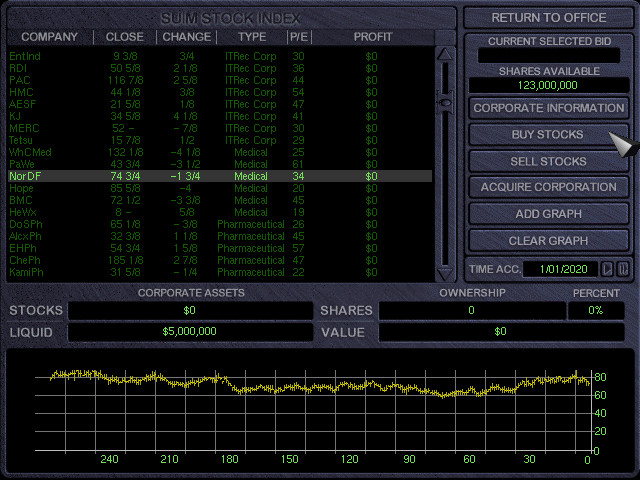The image size is (640, 480).
Task: Choose Acquire Corporation
Action: (x=549, y=187)
